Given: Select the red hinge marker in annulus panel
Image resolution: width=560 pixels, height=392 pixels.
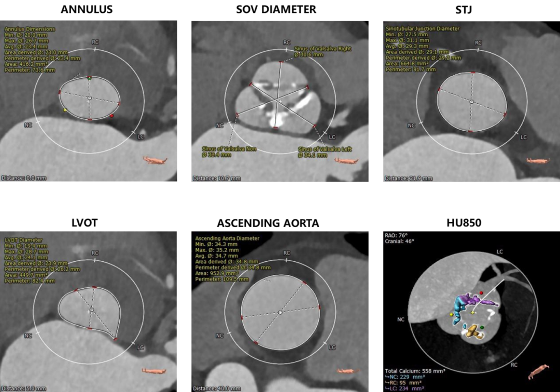Looking at the screenshot, I should [111, 116].
